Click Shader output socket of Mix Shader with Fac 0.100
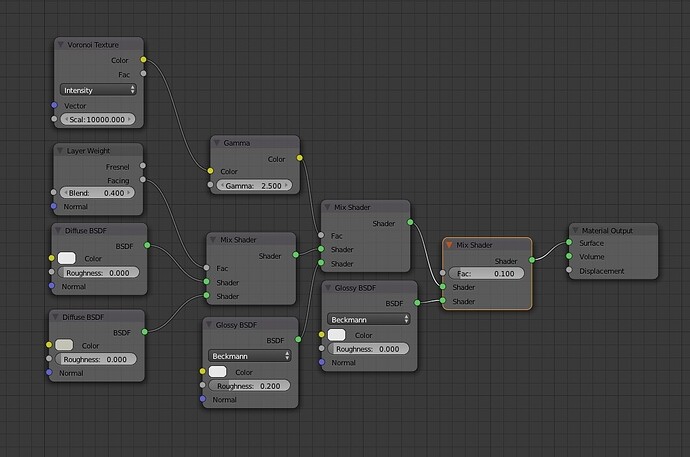This screenshot has height=457, width=690. tap(532, 260)
